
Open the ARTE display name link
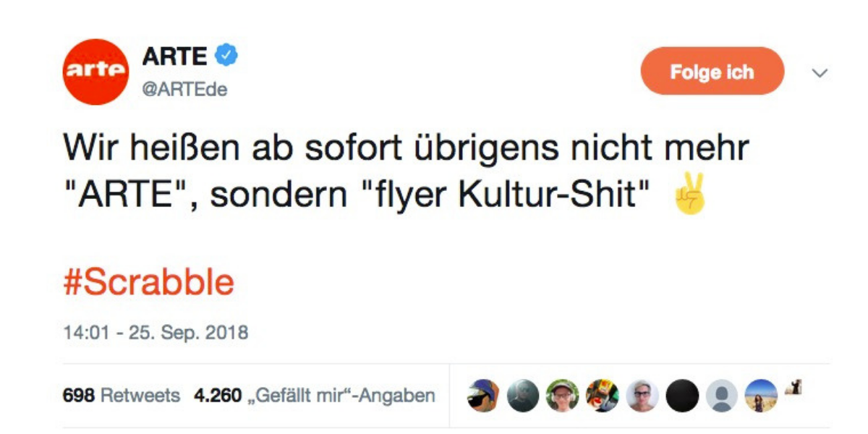(x=176, y=55)
